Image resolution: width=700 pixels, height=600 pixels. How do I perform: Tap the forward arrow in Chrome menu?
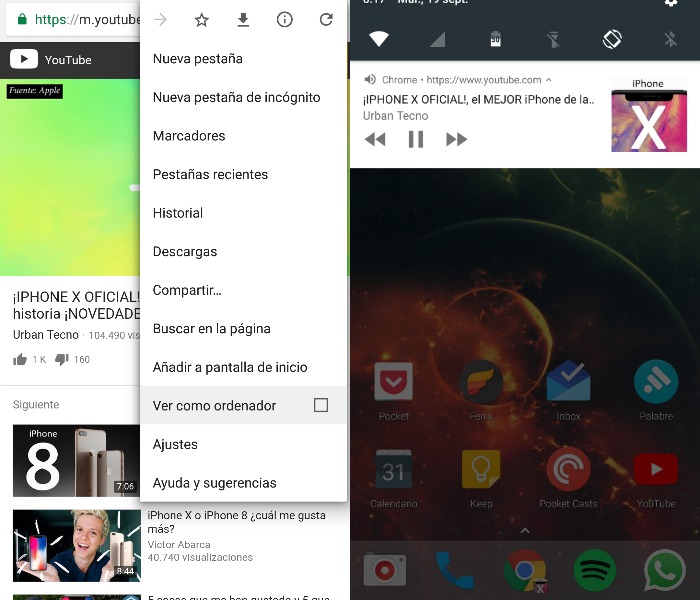[160, 20]
